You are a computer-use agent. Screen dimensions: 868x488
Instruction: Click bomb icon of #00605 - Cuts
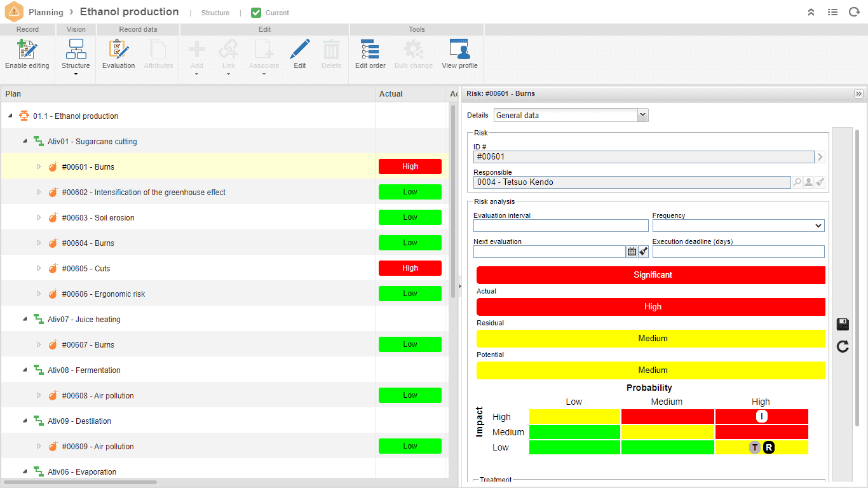[x=53, y=268]
